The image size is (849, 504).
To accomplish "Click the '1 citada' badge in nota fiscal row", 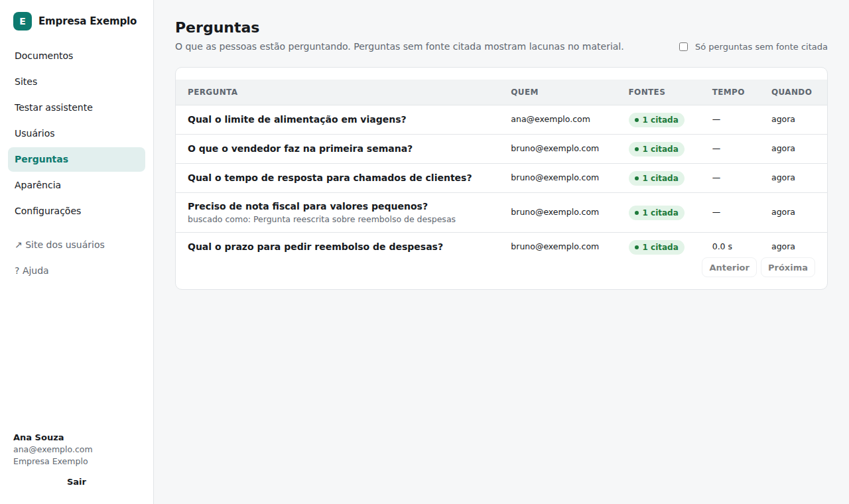I will (657, 213).
